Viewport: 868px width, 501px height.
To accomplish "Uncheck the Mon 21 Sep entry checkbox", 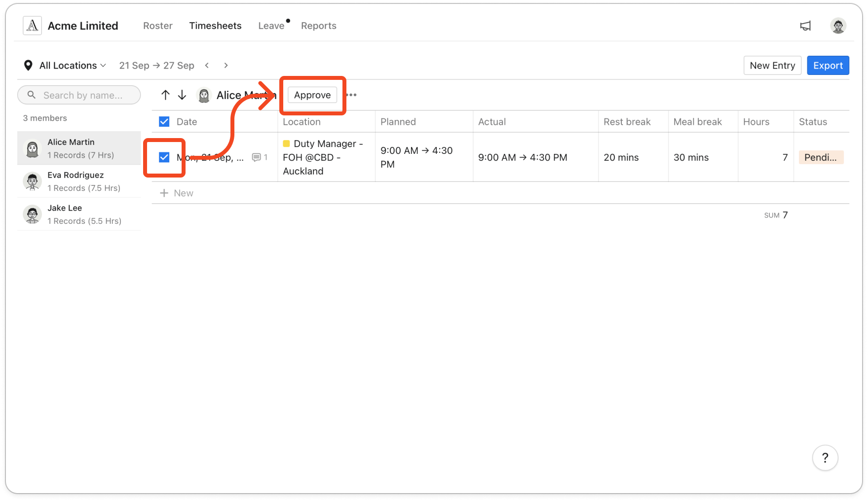I will [164, 157].
